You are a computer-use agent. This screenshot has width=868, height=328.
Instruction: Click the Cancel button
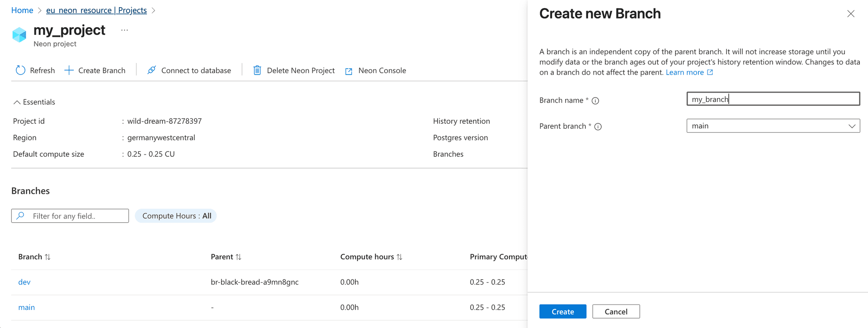pyautogui.click(x=616, y=312)
